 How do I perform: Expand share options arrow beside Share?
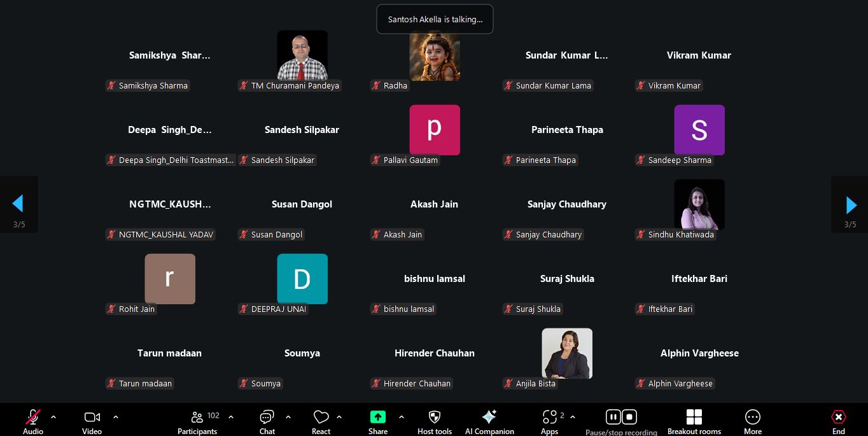click(x=401, y=417)
